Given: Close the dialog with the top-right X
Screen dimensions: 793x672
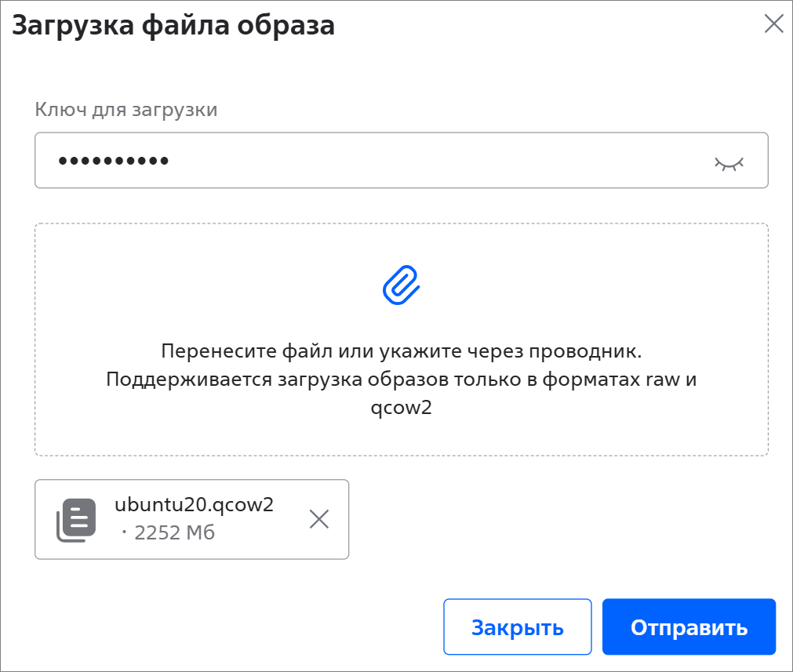Looking at the screenshot, I should tap(773, 24).
